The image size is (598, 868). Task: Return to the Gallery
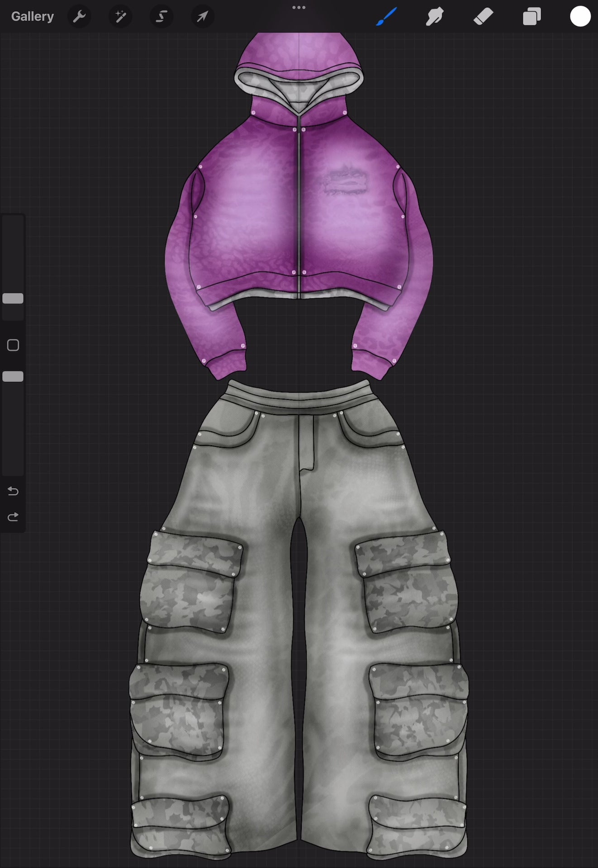33,17
